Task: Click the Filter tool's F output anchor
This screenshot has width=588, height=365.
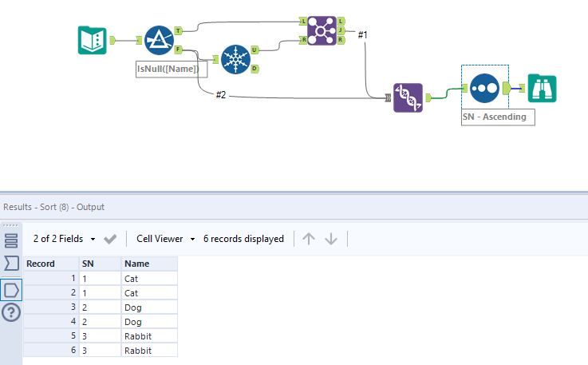Action: tap(179, 50)
